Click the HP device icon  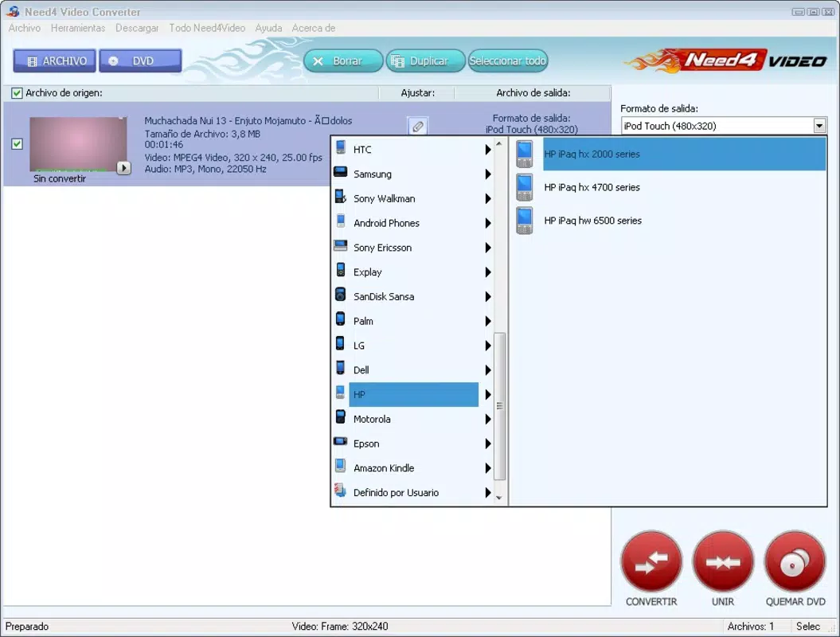coord(341,393)
